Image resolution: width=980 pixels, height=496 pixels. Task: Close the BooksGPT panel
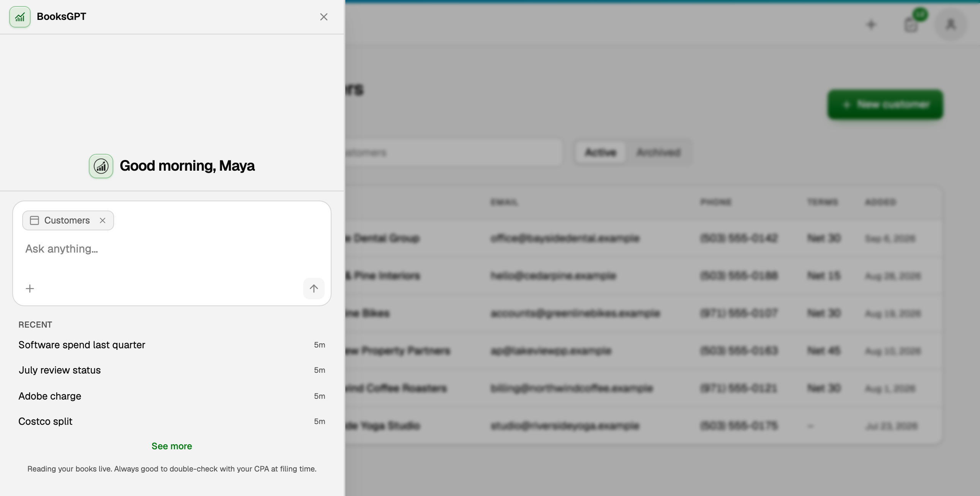[x=324, y=17]
